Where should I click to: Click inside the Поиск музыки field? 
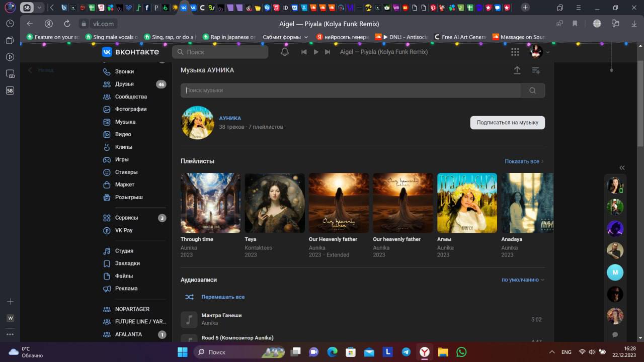pyautogui.click(x=351, y=90)
